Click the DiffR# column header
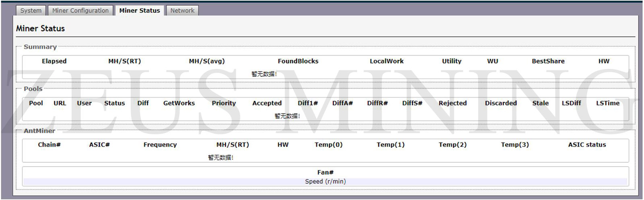 [x=378, y=103]
